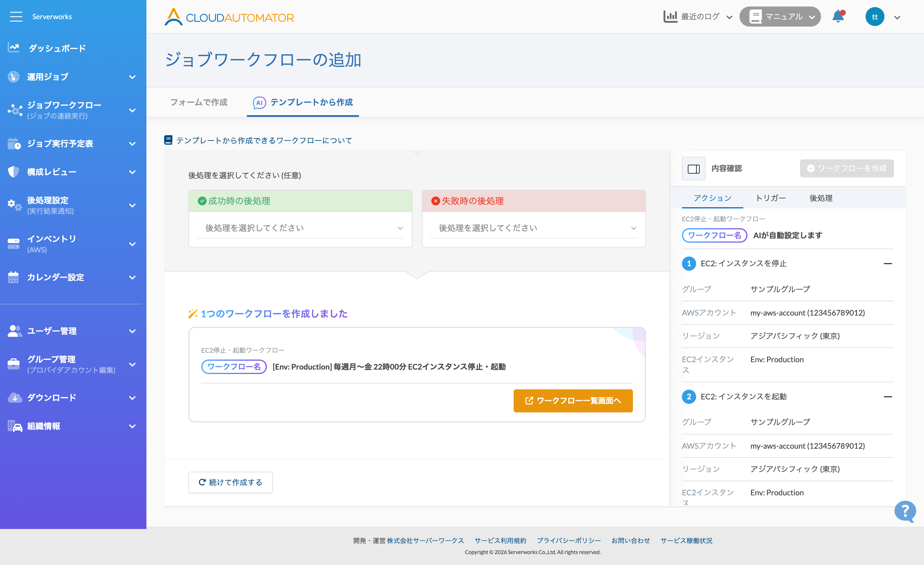The height and width of the screenshot is (565, 924).
Task: Click the インベントリ server icon
Action: [14, 244]
